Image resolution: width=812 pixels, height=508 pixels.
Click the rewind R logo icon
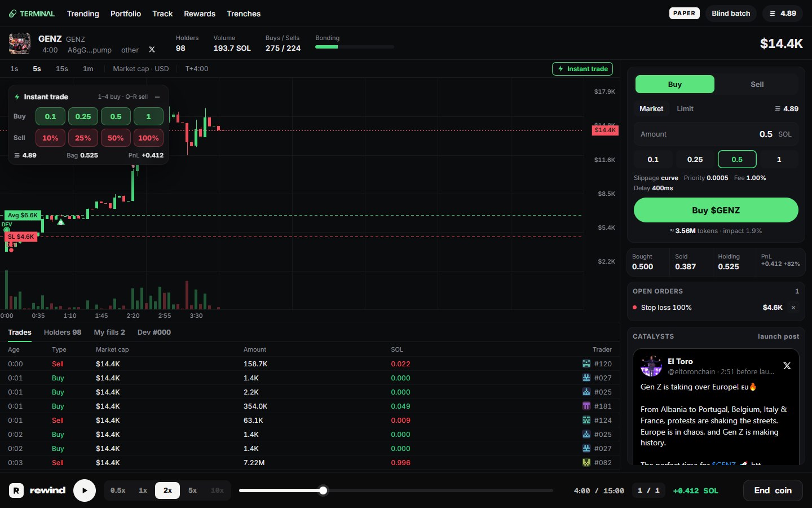[x=16, y=491]
